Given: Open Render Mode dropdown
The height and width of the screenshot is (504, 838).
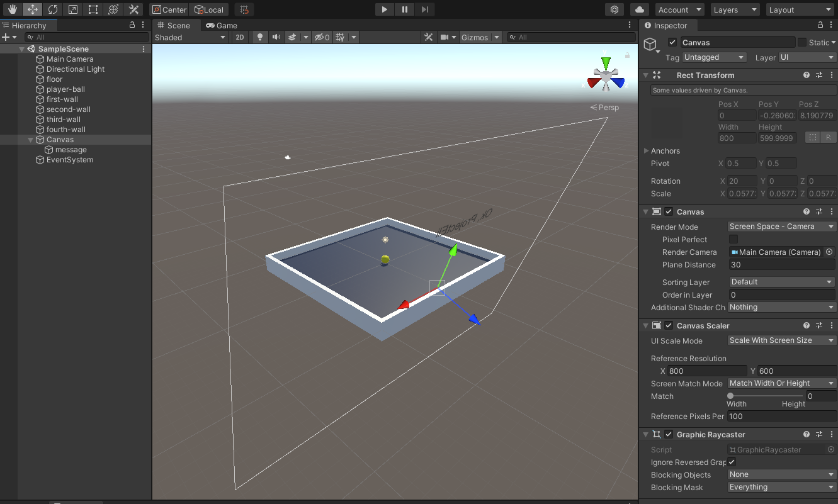Looking at the screenshot, I should pos(782,227).
